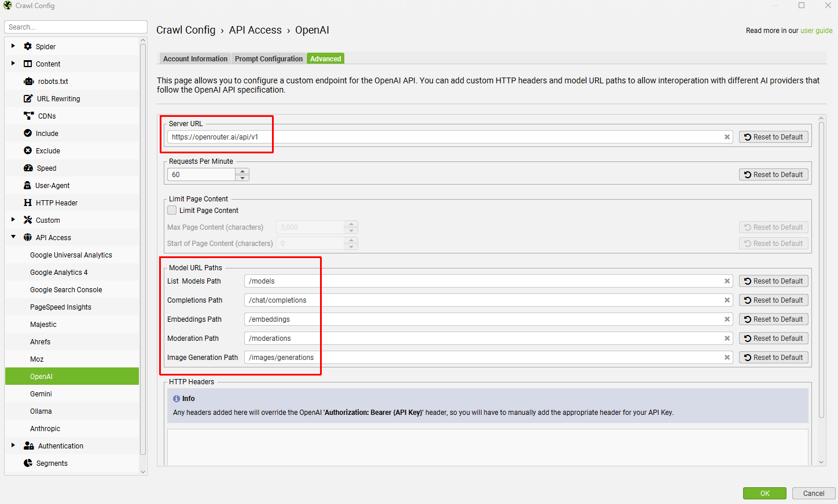838x504 pixels.
Task: Click the HTTP Header H icon
Action: (x=28, y=203)
